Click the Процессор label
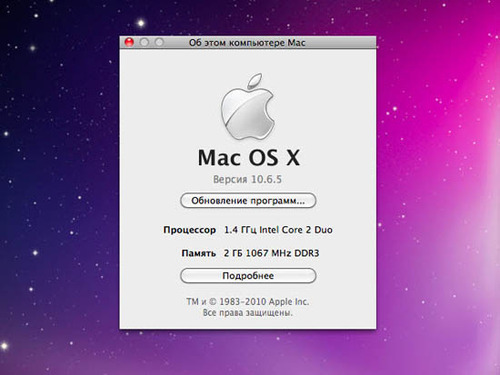Image resolution: width=500 pixels, height=375 pixels. (x=189, y=230)
